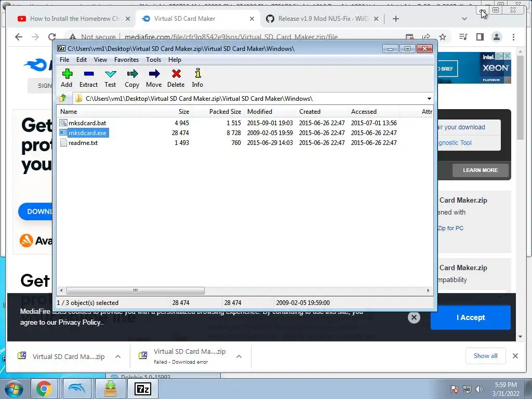Select the mksdcard.bat file
This screenshot has width=532, height=399.
click(x=83, y=123)
